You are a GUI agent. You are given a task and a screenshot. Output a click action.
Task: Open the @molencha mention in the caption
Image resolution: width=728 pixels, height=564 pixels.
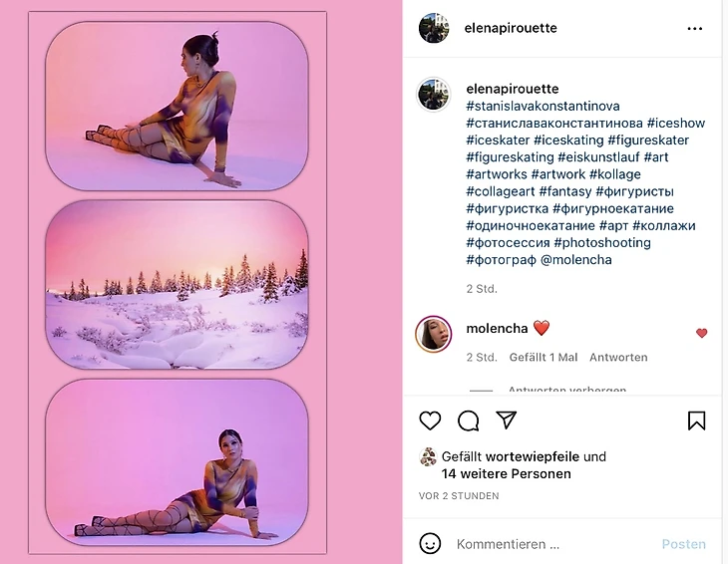575,260
